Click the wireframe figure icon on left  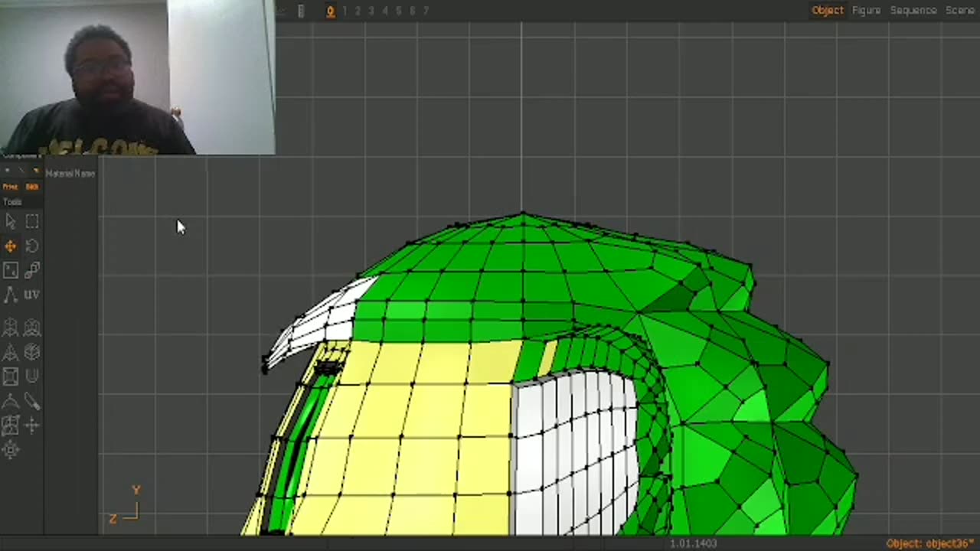[10, 328]
